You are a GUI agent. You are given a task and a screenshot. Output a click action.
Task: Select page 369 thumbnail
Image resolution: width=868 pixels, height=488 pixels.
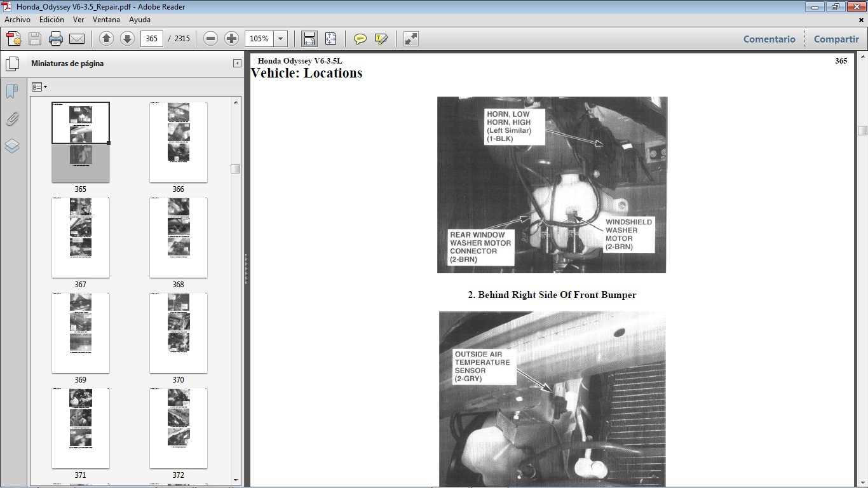tap(80, 333)
